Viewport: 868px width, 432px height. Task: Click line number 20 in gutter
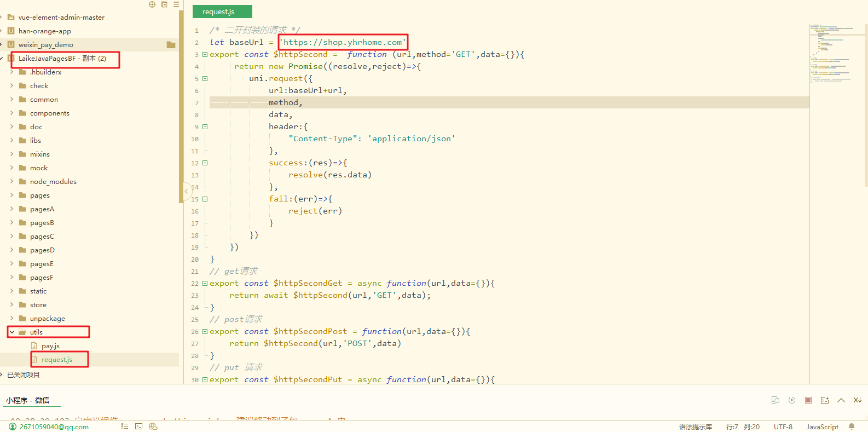(195, 260)
